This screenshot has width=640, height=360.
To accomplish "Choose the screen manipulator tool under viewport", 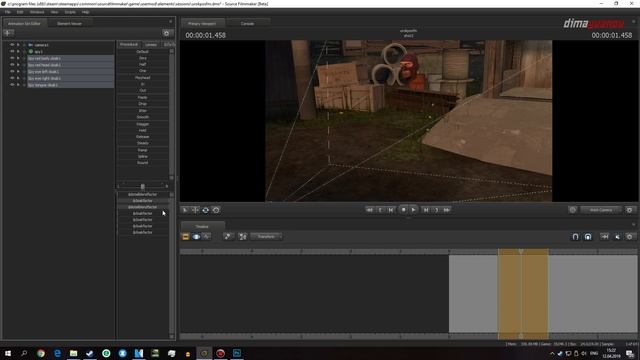I will (216, 210).
